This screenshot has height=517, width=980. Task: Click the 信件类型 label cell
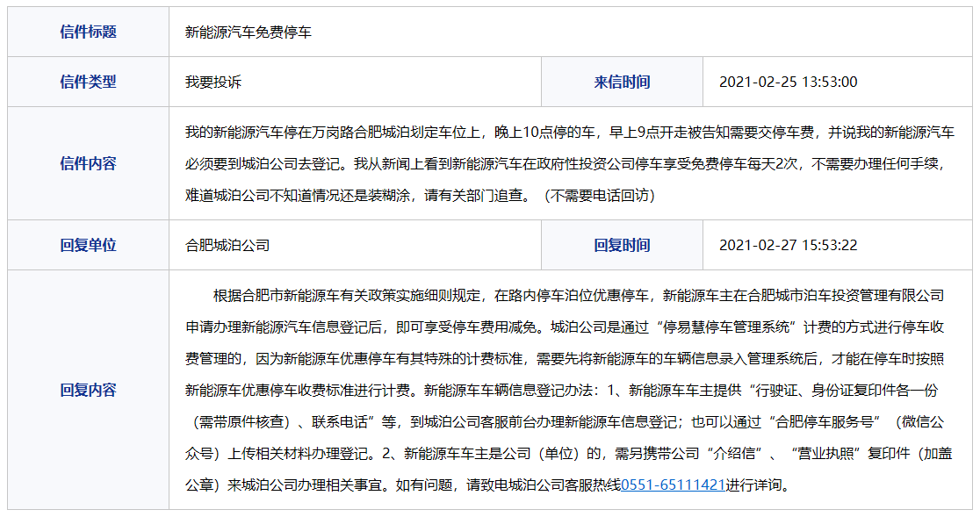pos(88,82)
